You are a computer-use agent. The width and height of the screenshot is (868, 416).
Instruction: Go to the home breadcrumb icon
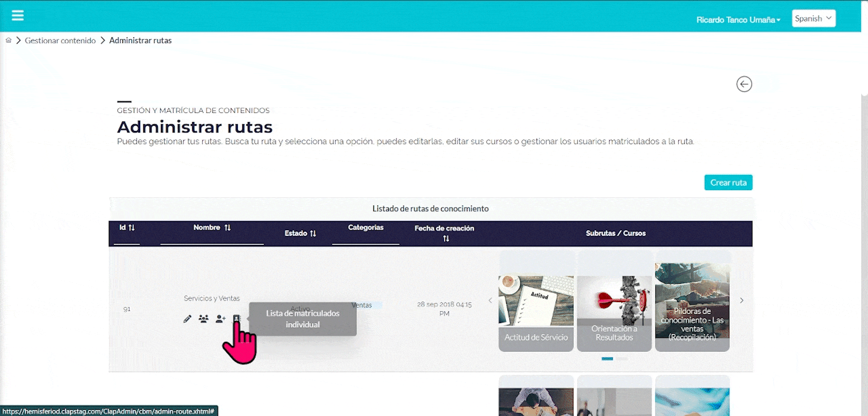pos(9,40)
